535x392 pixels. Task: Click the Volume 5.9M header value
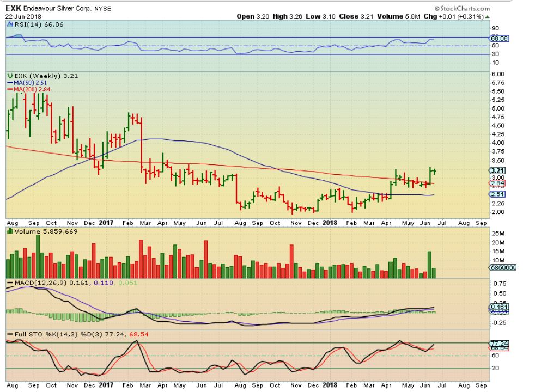398,16
